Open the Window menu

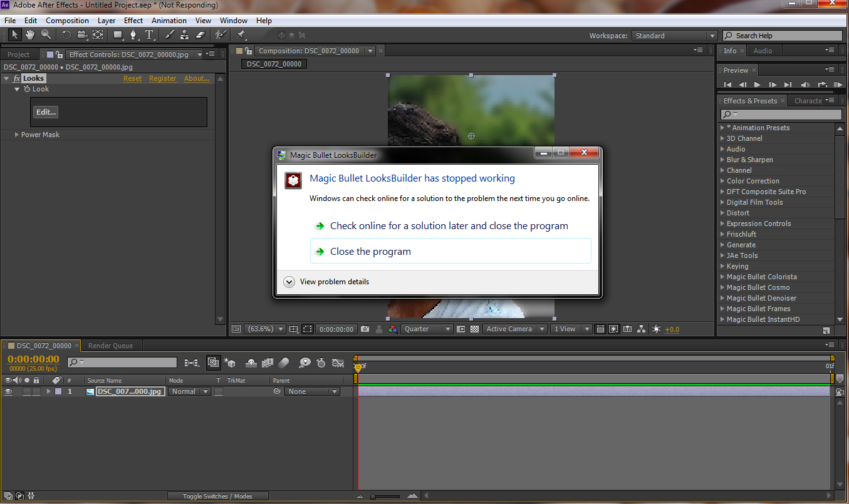pyautogui.click(x=234, y=21)
